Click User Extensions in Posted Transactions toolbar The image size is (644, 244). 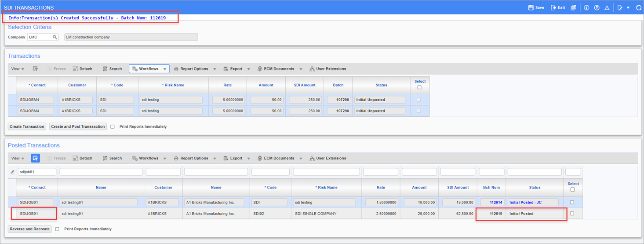pos(327,159)
